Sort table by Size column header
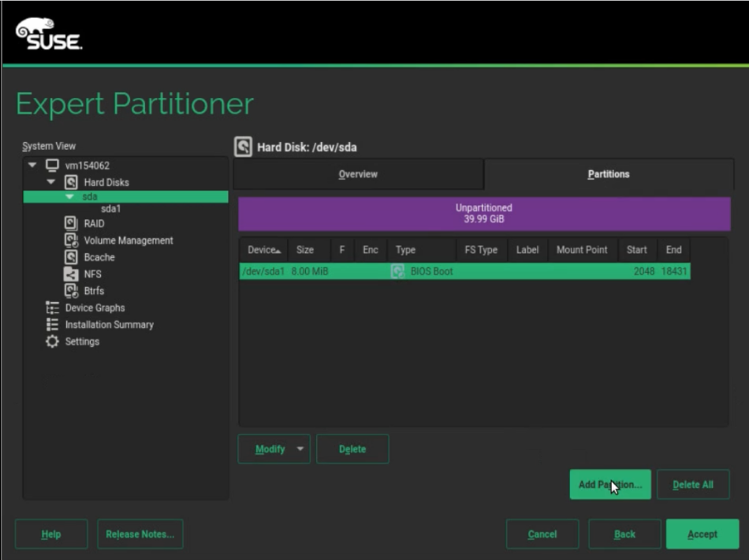The width and height of the screenshot is (749, 560). (x=305, y=250)
